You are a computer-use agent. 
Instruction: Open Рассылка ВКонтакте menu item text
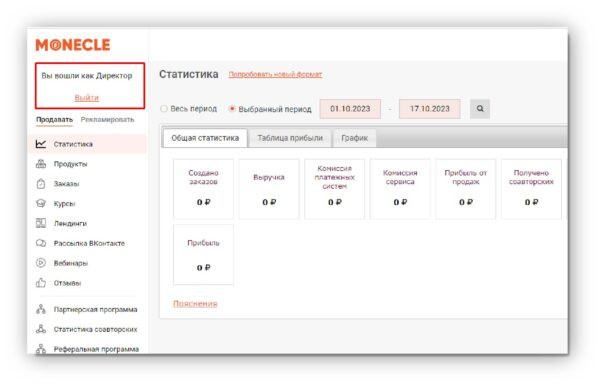(89, 243)
